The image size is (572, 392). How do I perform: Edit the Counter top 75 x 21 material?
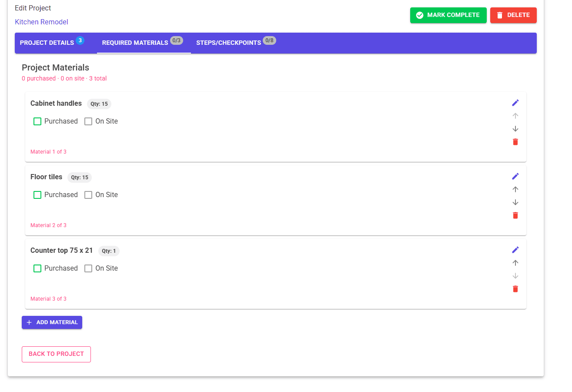coord(515,250)
